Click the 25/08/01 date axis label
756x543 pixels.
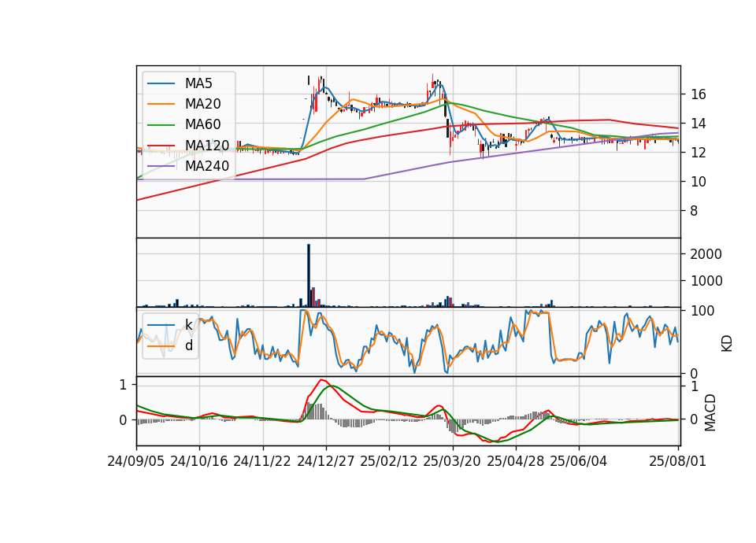point(678,461)
